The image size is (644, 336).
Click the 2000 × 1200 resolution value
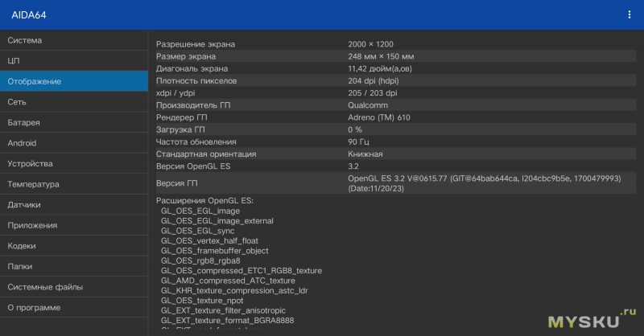(x=370, y=44)
